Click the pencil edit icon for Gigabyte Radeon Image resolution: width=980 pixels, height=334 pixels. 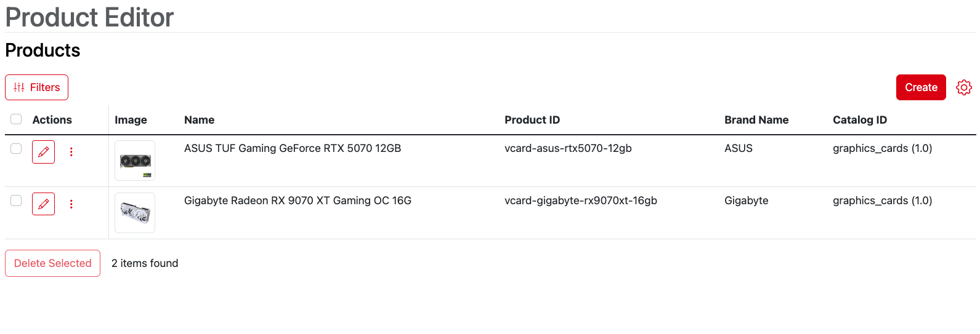[43, 204]
